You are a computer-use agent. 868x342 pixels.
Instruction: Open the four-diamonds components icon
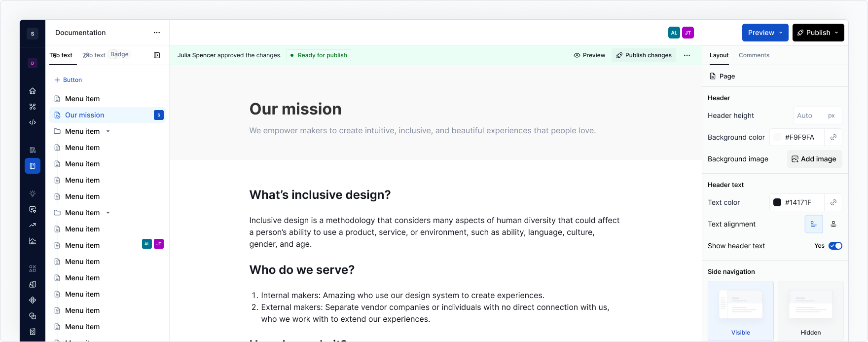tap(33, 300)
